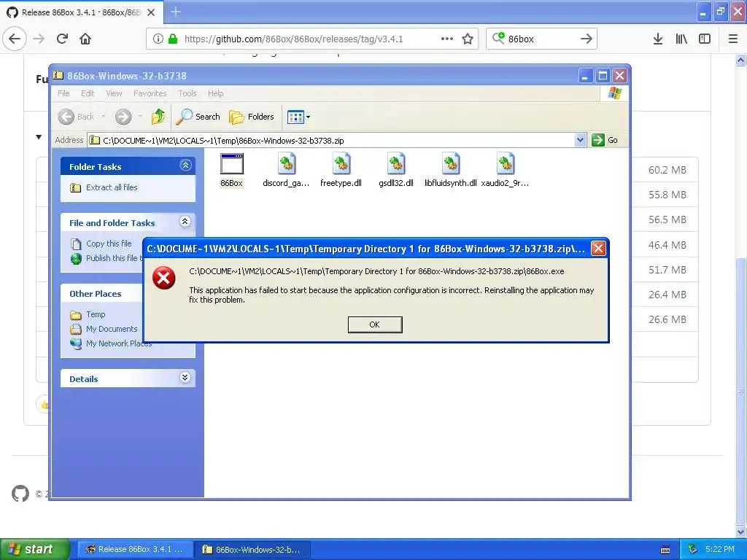This screenshot has width=747, height=560.
Task: Open page actions three-dot menu
Action: (447, 39)
